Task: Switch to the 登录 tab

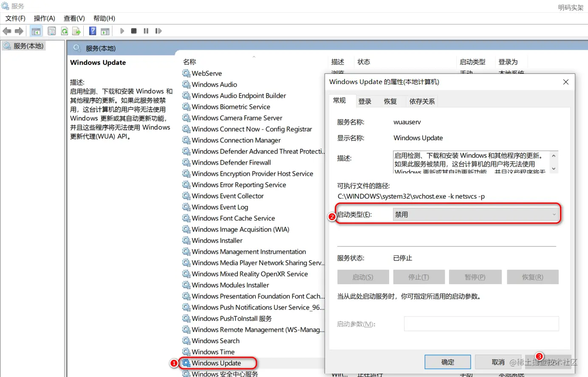Action: (365, 101)
